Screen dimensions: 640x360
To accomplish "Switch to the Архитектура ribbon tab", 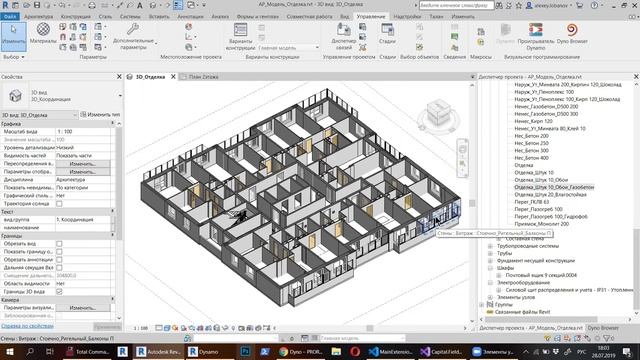I will tap(38, 17).
